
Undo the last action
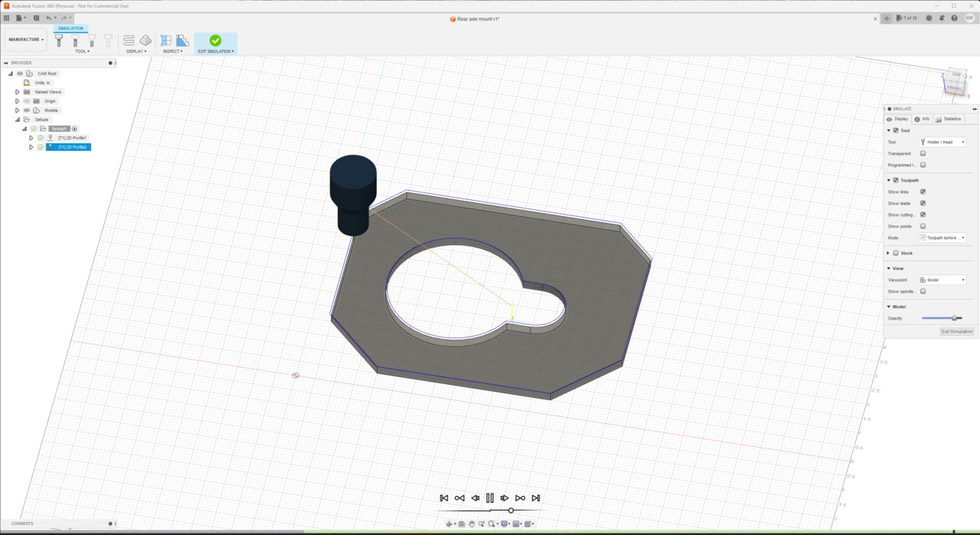50,18
